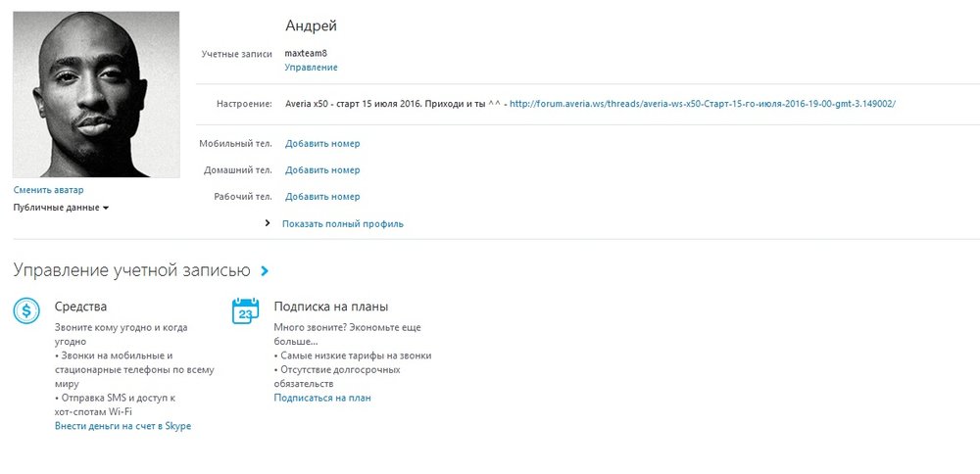Click the arrow next to Управление учетной записью

[266, 270]
